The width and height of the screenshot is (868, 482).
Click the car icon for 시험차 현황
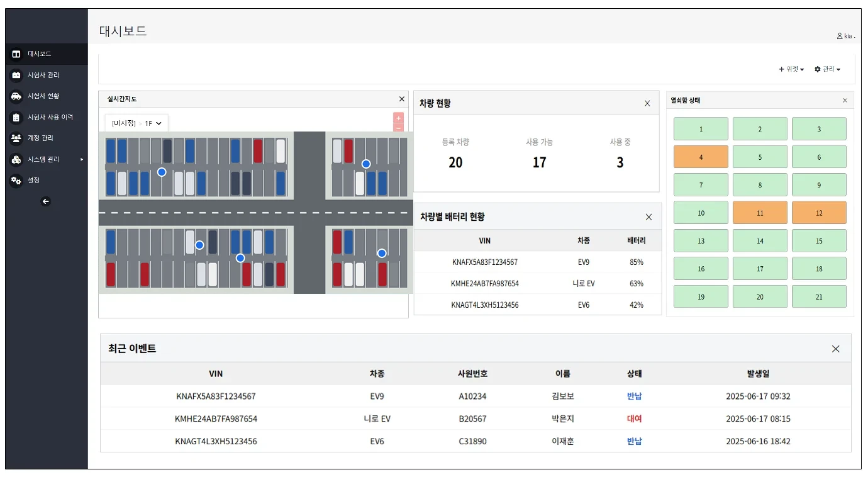click(16, 96)
